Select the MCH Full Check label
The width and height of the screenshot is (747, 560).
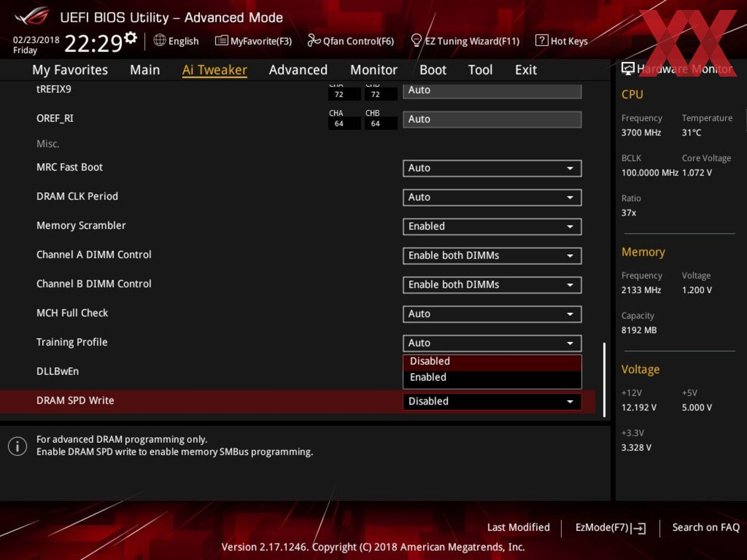[72, 312]
